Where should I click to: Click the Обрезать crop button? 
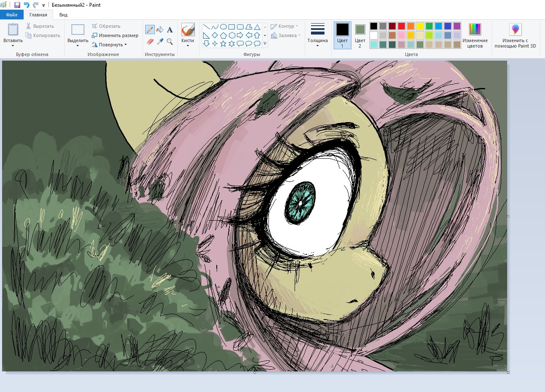(x=106, y=26)
